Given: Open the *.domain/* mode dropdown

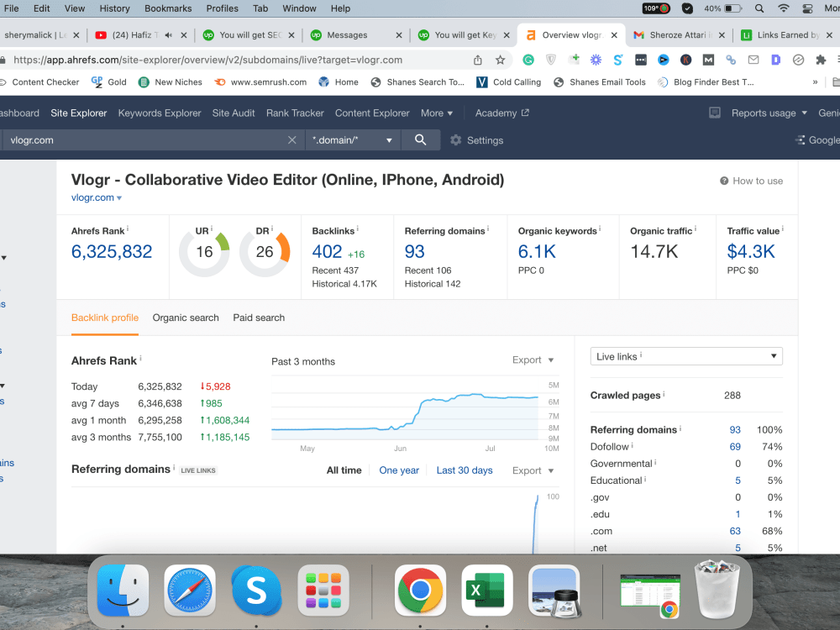Looking at the screenshot, I should 353,140.
